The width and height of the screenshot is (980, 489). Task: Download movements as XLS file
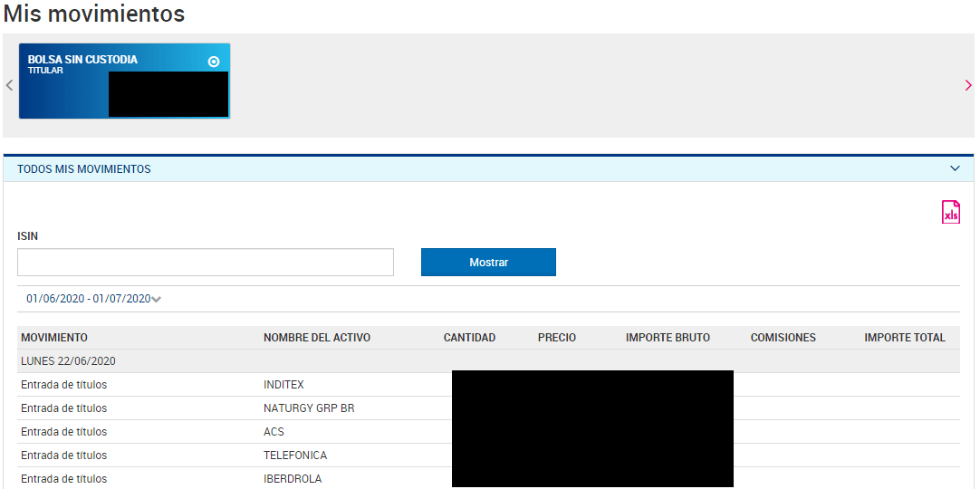[950, 212]
